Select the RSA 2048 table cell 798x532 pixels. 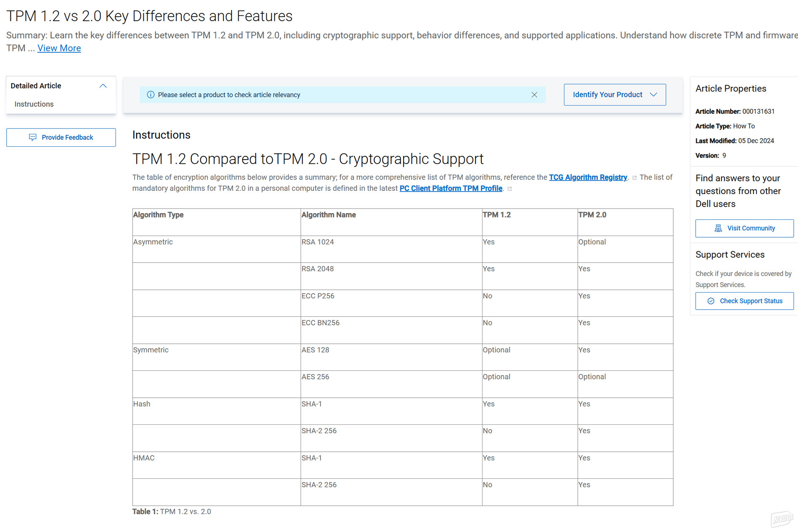(x=391, y=276)
